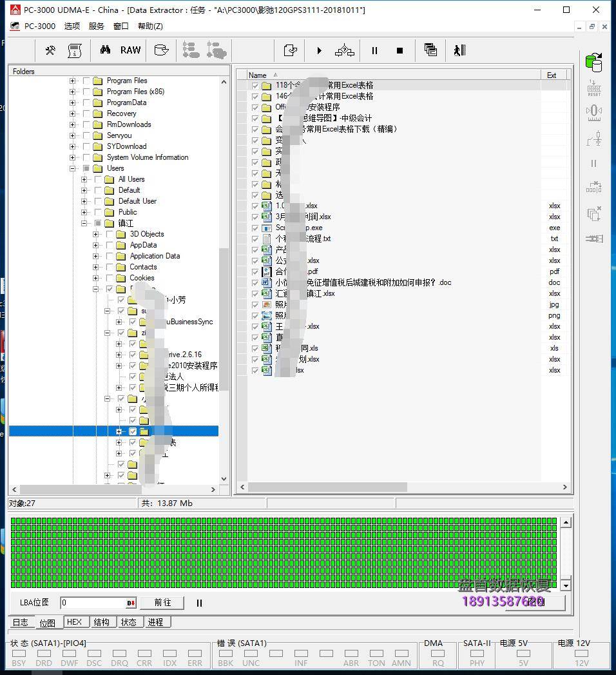
Task: Uncheck the .pdf file checkbox
Action: [255, 271]
